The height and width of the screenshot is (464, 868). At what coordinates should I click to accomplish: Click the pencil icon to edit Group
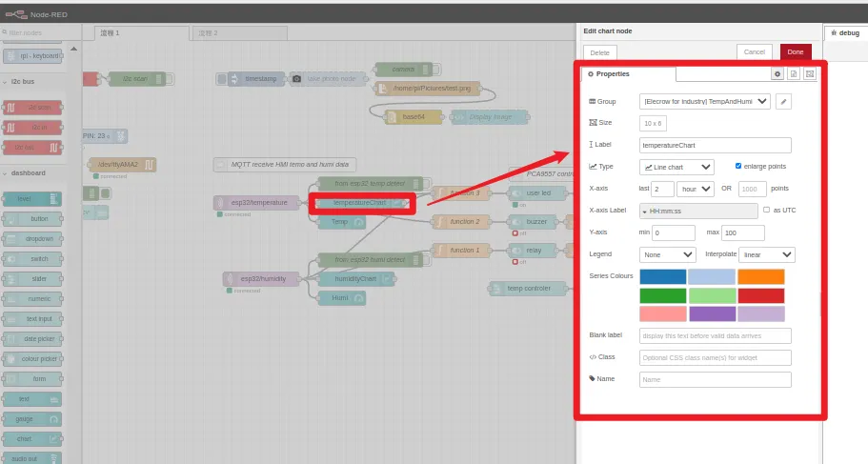click(x=783, y=101)
